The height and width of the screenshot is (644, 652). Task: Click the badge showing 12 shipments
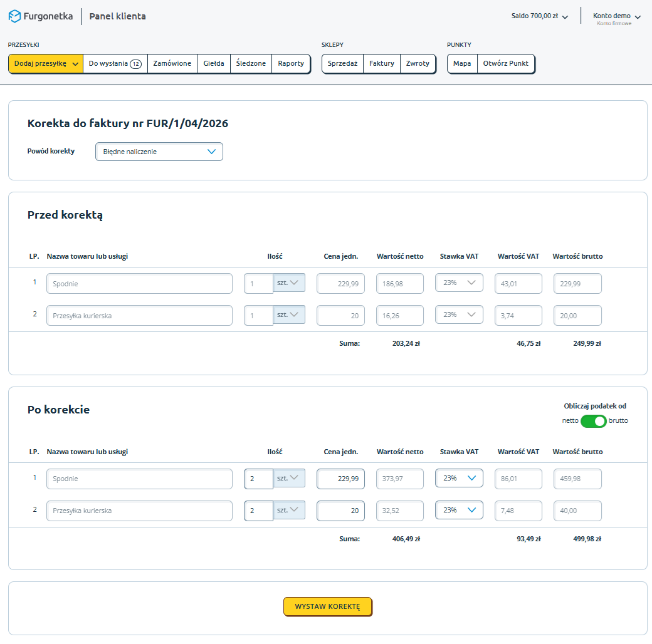tap(135, 64)
